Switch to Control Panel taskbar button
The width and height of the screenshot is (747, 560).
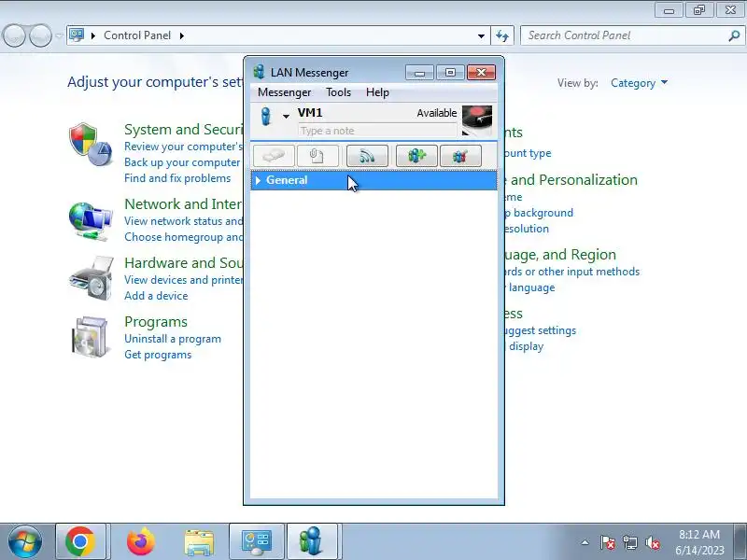(257, 541)
